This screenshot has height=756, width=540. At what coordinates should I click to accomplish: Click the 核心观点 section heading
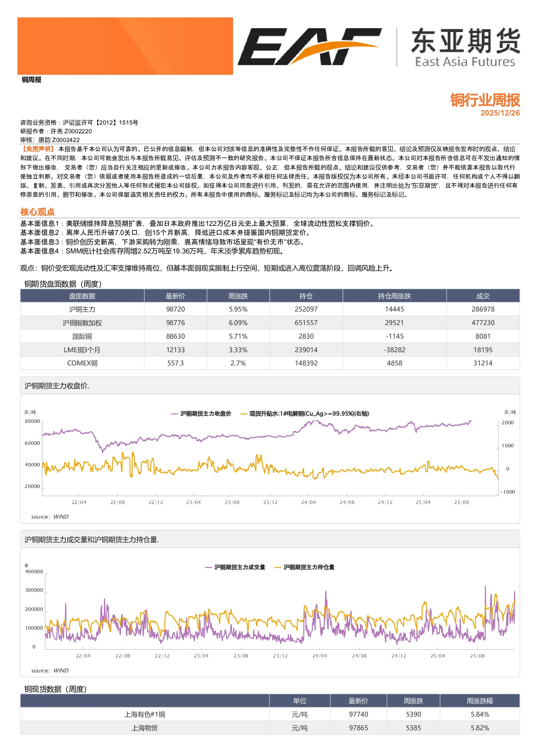click(x=37, y=212)
